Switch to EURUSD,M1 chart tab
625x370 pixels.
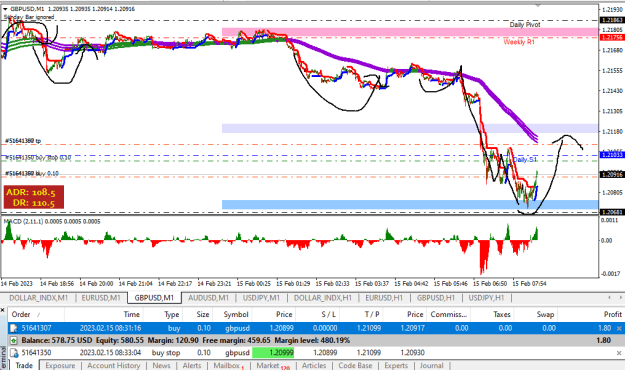tap(101, 298)
